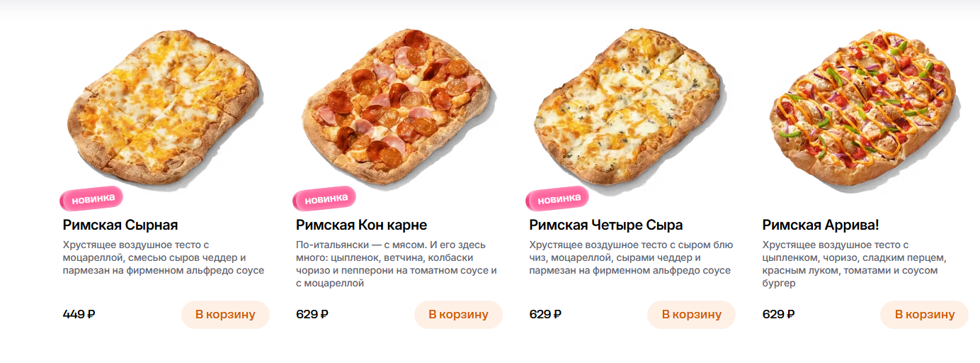Open the Римская Кон карне title link
This screenshot has height=363, width=980.
tap(362, 225)
